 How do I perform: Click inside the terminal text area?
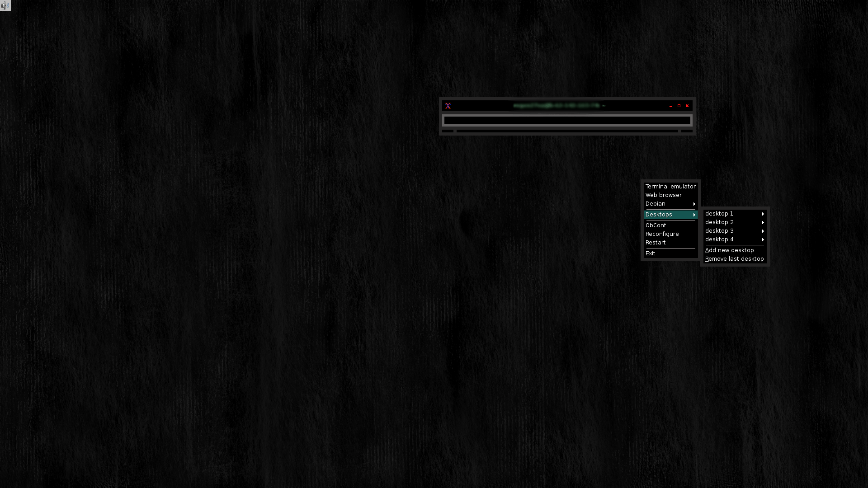coord(567,120)
